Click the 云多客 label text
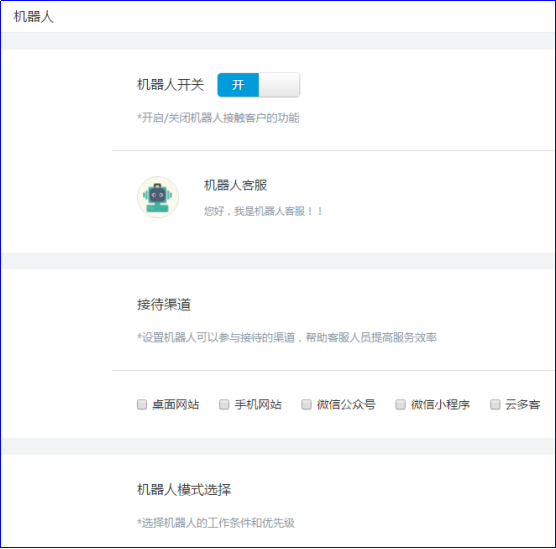The height and width of the screenshot is (549, 556). coord(523,405)
